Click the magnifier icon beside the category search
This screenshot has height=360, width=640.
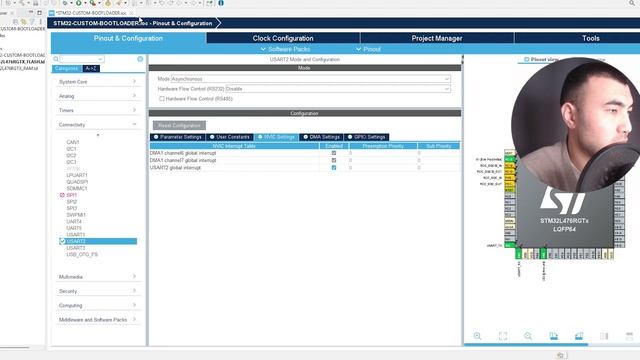(x=56, y=59)
